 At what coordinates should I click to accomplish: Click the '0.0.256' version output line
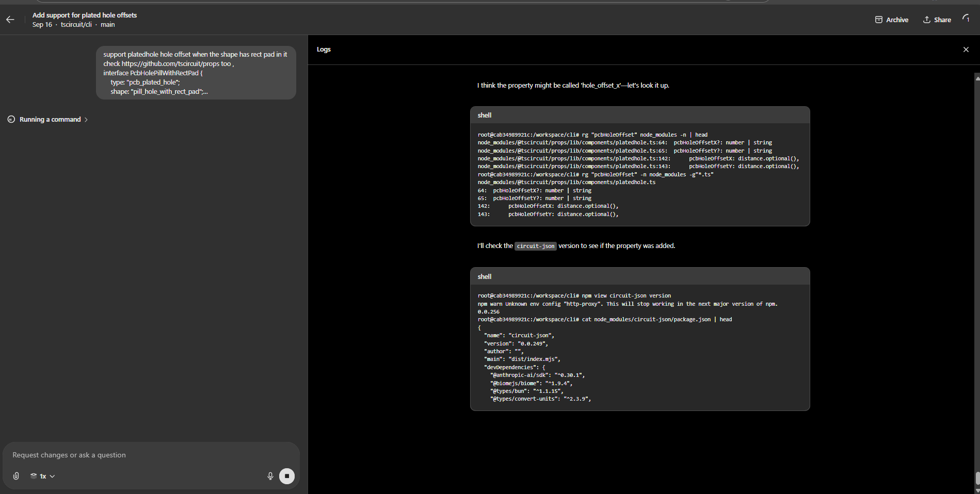[x=489, y=311]
